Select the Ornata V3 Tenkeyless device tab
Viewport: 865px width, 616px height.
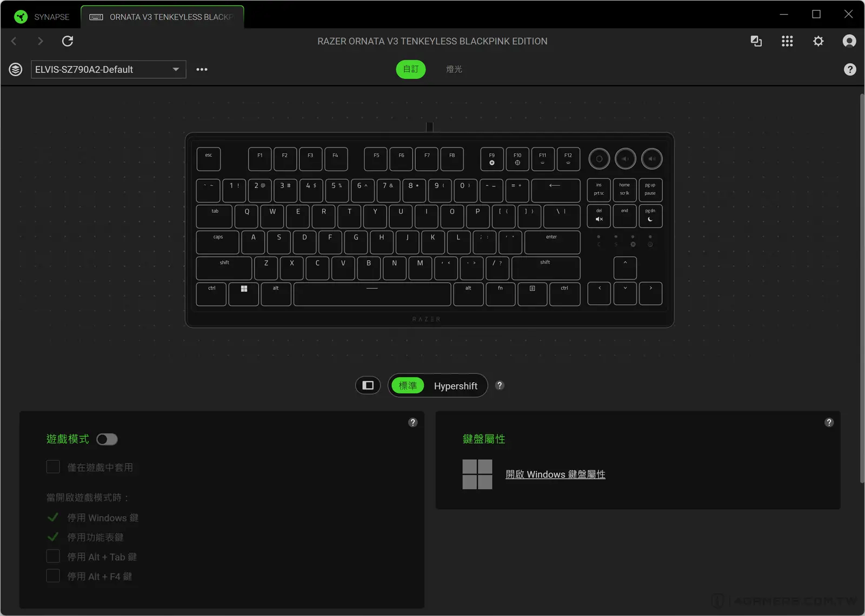162,17
